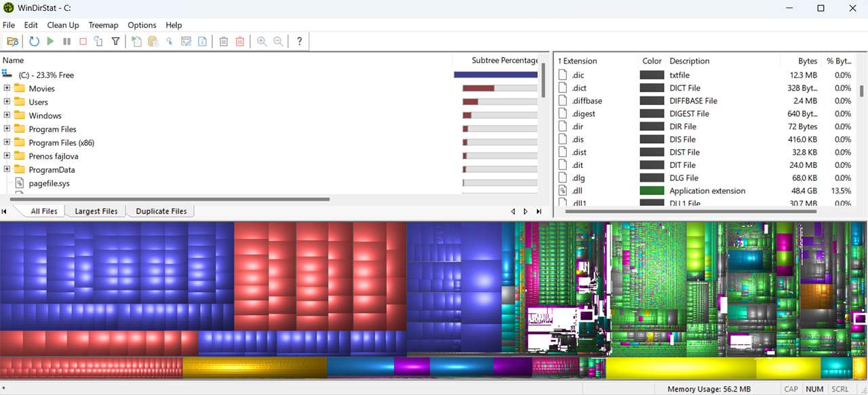Expand the ProgramData folder node
The width and height of the screenshot is (868, 395).
(7, 169)
